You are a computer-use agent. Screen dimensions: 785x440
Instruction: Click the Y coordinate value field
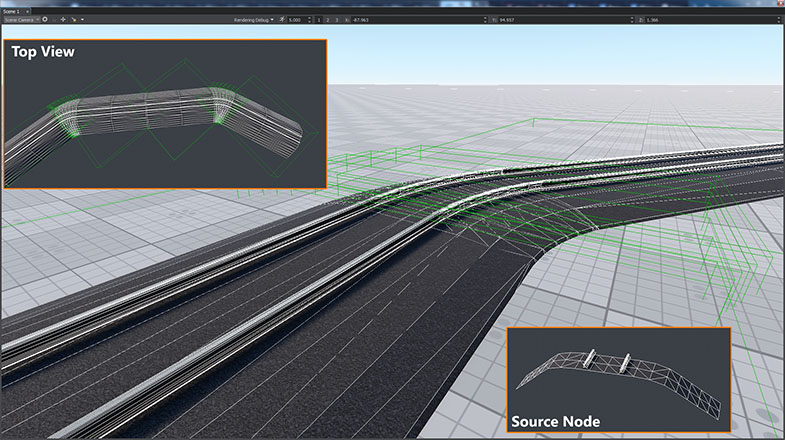pyautogui.click(x=560, y=19)
